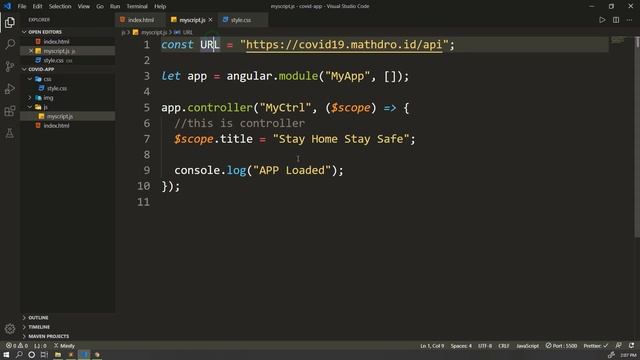Open style.css inside the css folder
Viewport: 640px width, 360px height.
57,88
